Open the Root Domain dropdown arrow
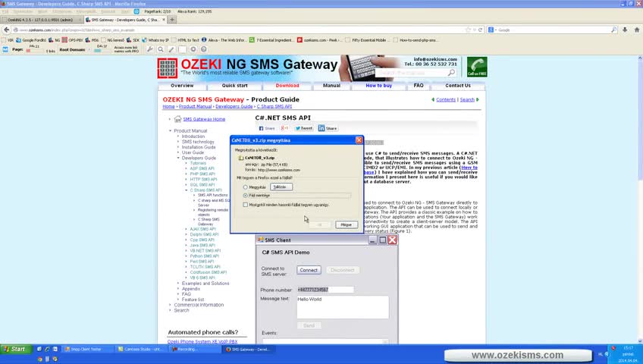The height and width of the screenshot is (364, 643). tap(89, 49)
